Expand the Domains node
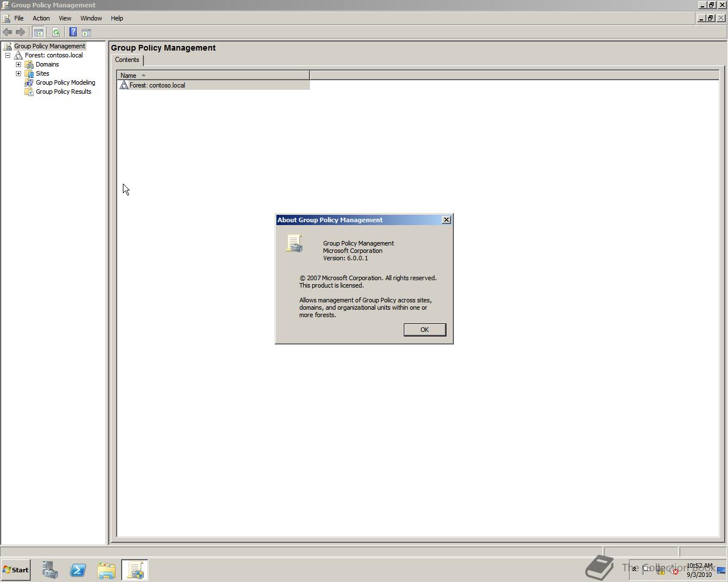 pyautogui.click(x=18, y=64)
